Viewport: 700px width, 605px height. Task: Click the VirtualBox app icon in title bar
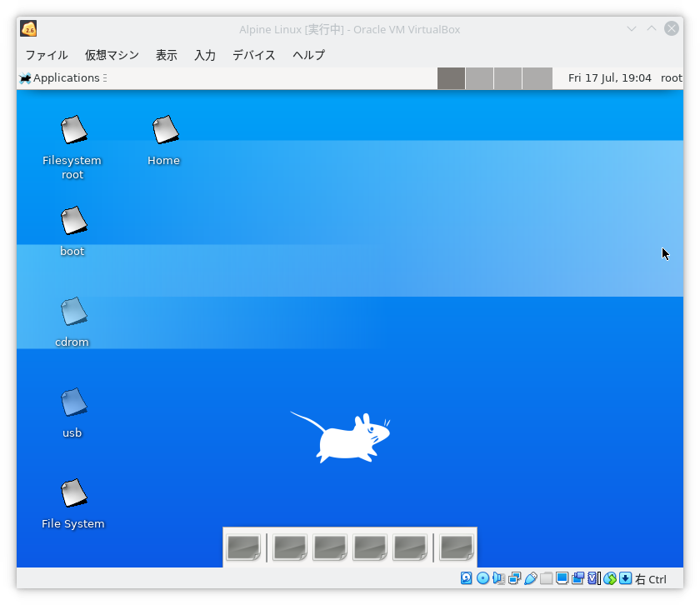(28, 29)
